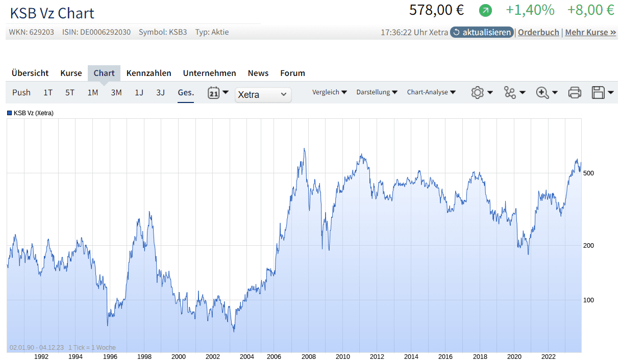The height and width of the screenshot is (364, 621).
Task: Print the chart with printer icon
Action: [575, 93]
